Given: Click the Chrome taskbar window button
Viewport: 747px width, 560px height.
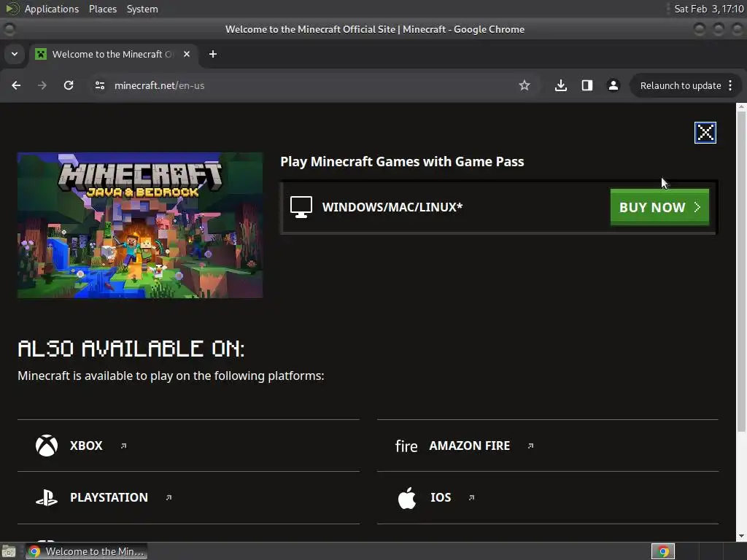Looking at the screenshot, I should click(86, 551).
